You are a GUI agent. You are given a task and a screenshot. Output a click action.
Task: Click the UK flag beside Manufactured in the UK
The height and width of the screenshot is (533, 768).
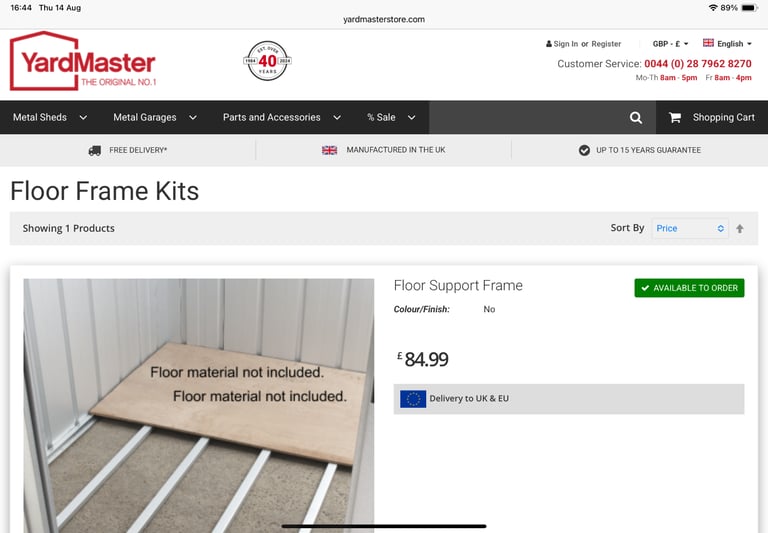click(329, 150)
